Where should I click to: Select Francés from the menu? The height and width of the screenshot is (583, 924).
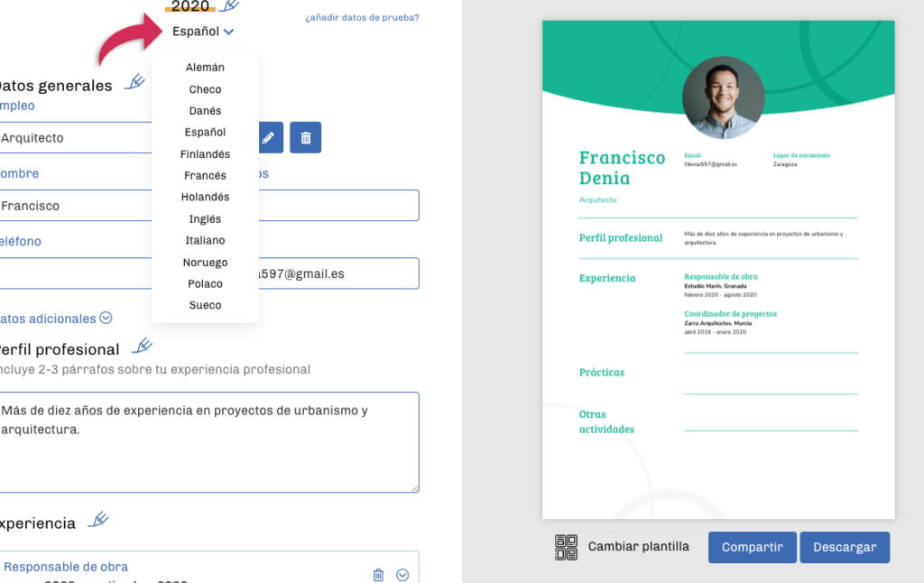point(205,176)
